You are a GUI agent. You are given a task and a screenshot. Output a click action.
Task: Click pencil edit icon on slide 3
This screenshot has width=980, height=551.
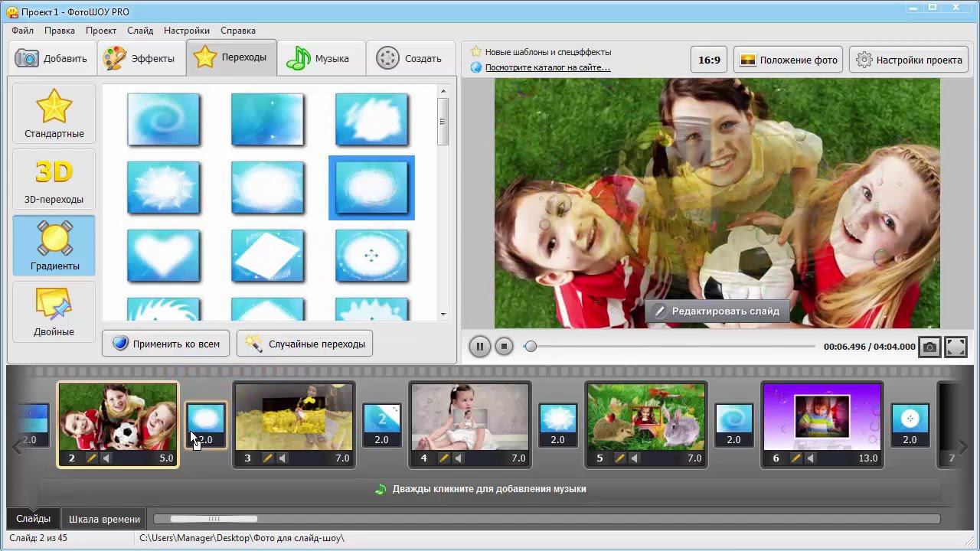(268, 458)
